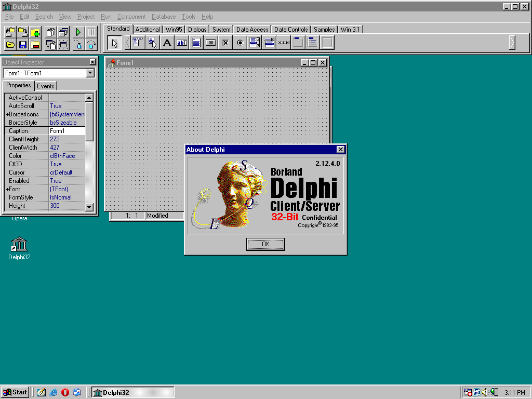This screenshot has width=532, height=399.
Task: Launch Opera from quick launch bar
Action: (65, 393)
